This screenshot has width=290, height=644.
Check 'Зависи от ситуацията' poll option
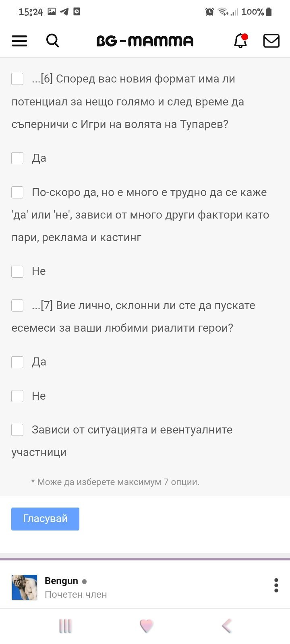click(x=17, y=430)
